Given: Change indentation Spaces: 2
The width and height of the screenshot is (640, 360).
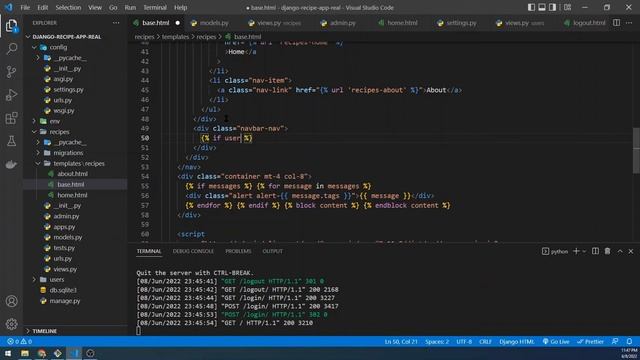Looking at the screenshot, I should click(437, 341).
